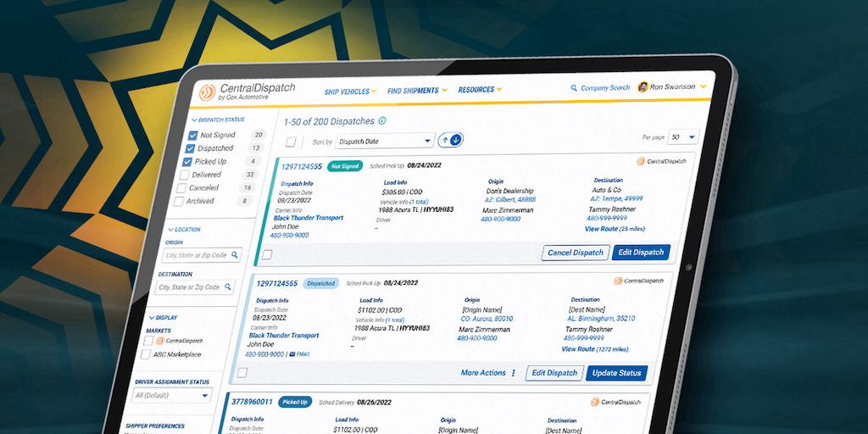Click Ron Swanson's profile avatar
The height and width of the screenshot is (434, 868).
(643, 87)
